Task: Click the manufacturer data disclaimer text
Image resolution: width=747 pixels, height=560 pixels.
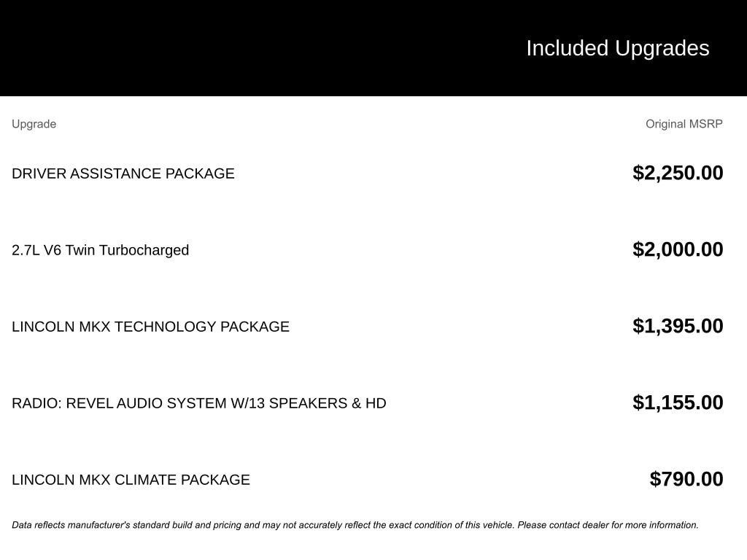Action: (x=355, y=525)
